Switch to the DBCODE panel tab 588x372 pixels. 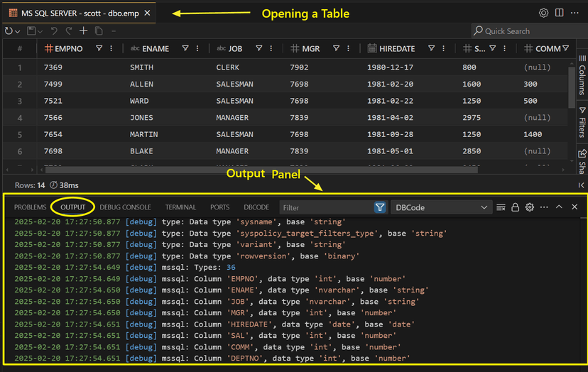click(x=256, y=207)
